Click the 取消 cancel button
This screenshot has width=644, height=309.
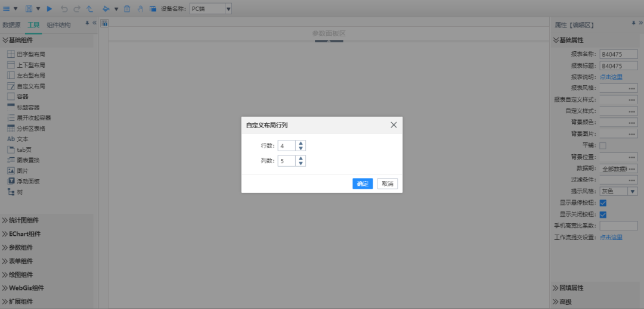[388, 184]
